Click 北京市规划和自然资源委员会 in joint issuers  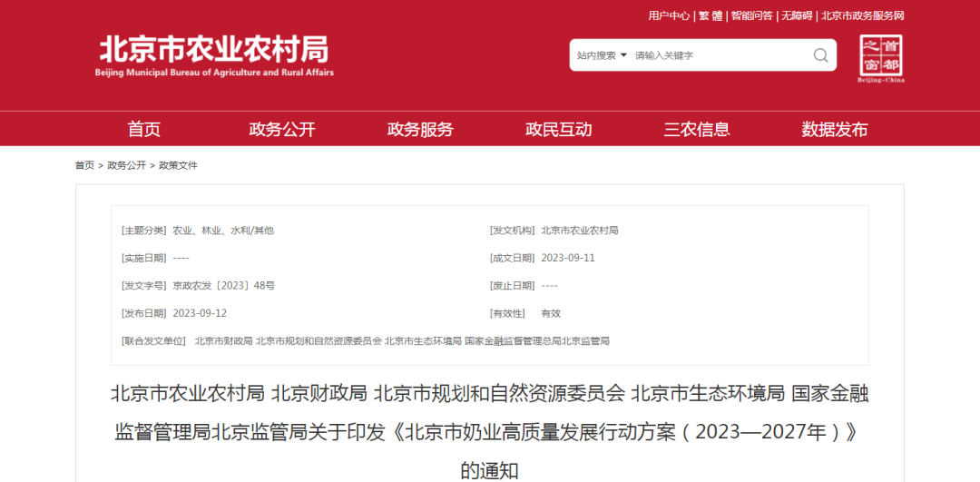(318, 340)
